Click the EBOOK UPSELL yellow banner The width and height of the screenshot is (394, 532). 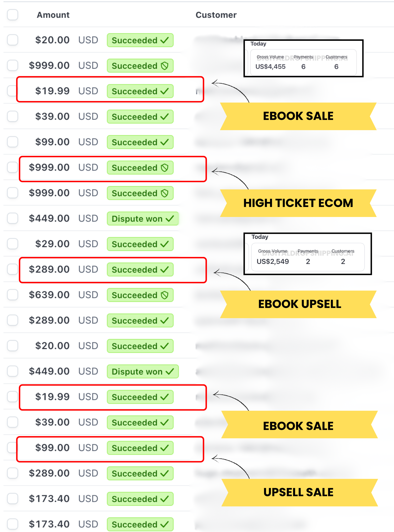[x=299, y=304]
